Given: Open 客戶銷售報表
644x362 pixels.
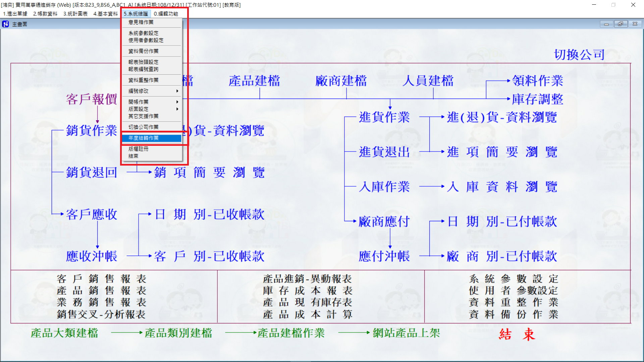Looking at the screenshot, I should tap(102, 279).
